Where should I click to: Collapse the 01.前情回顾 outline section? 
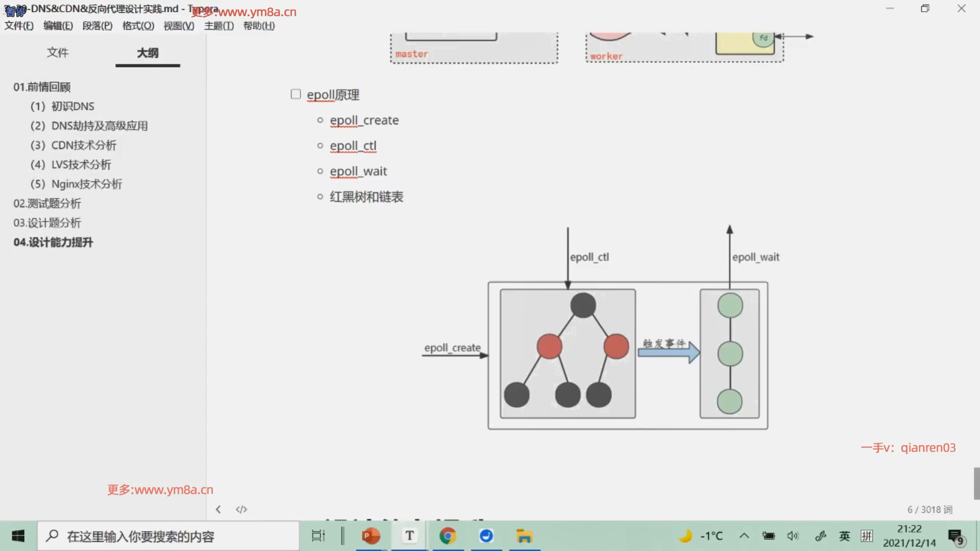point(42,87)
